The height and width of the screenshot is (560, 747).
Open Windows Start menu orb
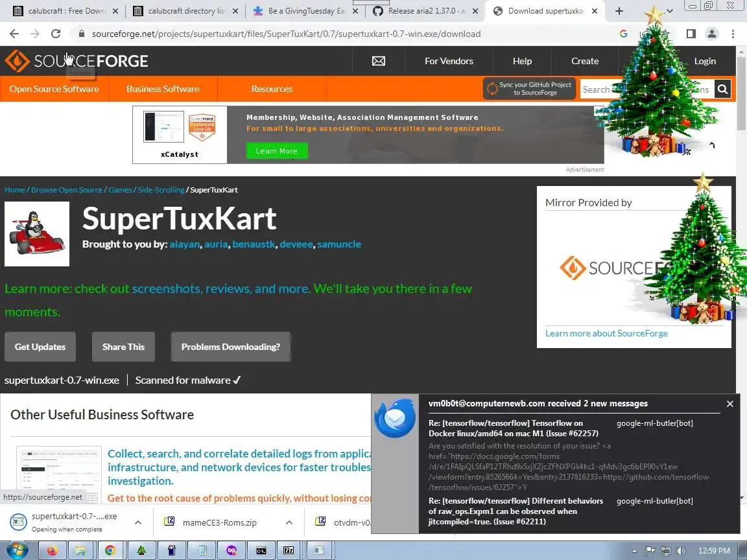(x=17, y=550)
